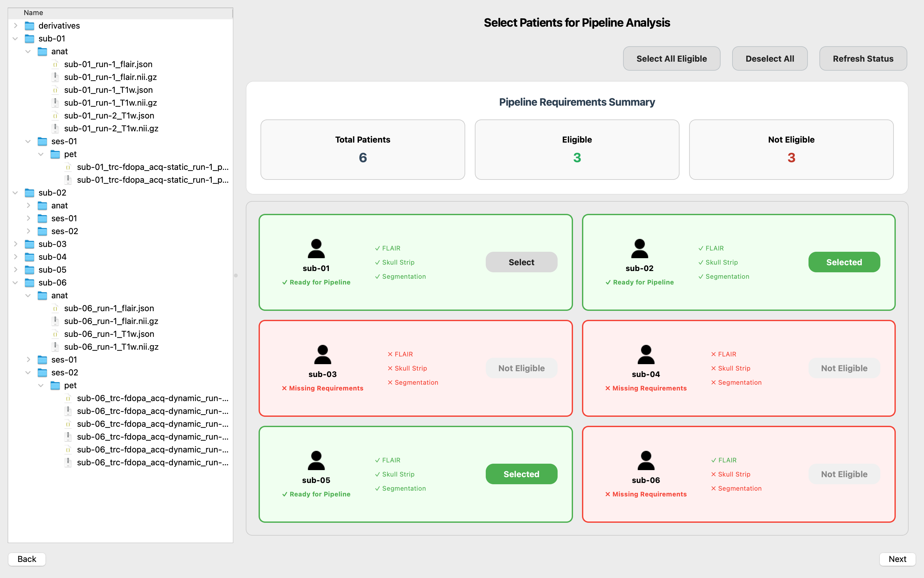Click the Not Eligible summary card
Screen dimensions: 924x578
791,149
